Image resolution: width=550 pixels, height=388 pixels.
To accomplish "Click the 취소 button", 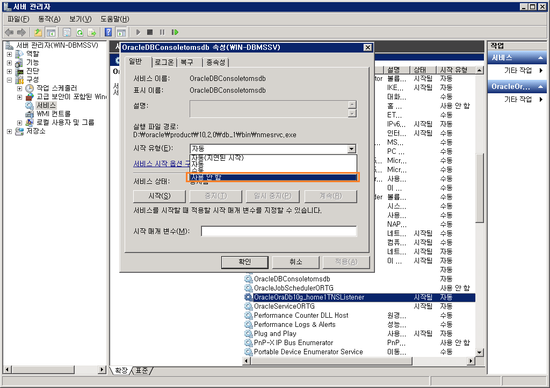I will point(296,262).
